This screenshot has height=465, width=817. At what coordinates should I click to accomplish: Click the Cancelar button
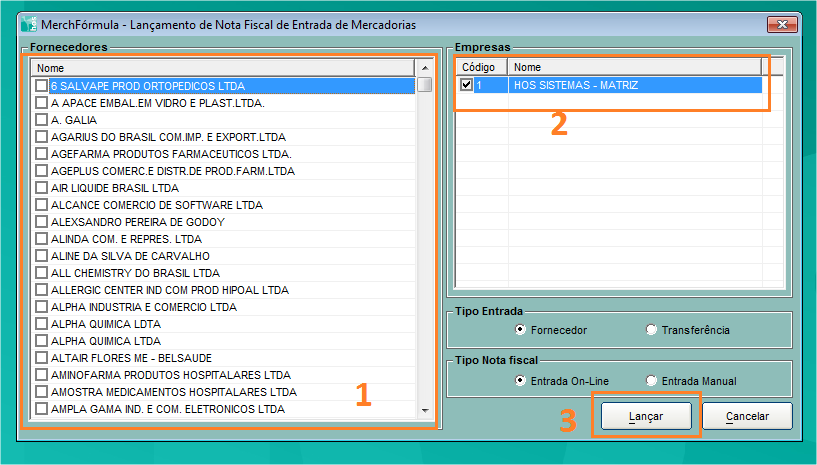(746, 416)
